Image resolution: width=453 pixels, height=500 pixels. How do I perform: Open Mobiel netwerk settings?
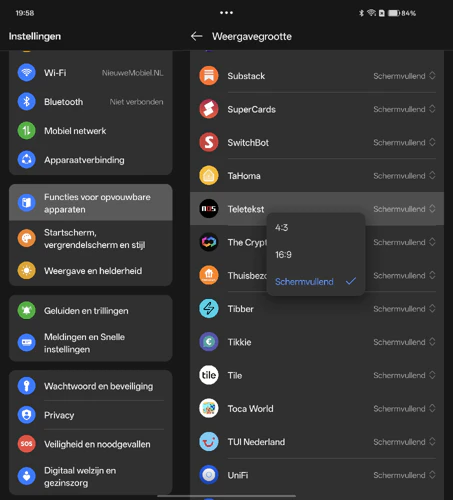coord(75,131)
